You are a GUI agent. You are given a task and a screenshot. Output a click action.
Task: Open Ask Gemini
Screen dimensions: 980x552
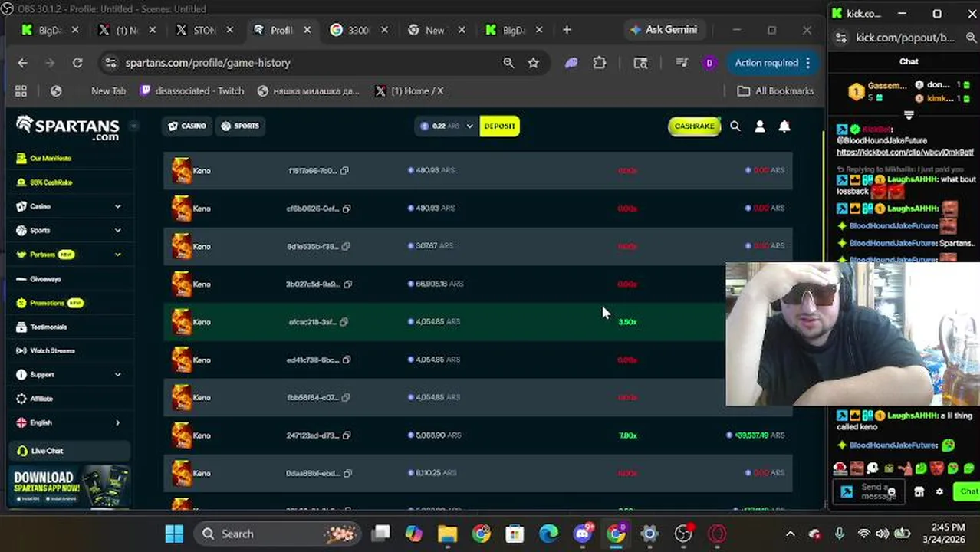[663, 30]
